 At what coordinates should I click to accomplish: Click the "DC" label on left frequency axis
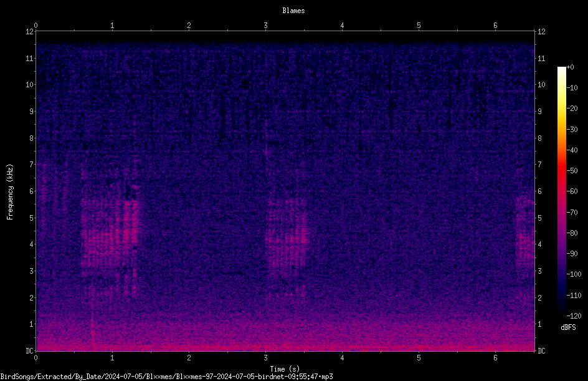coord(29,351)
